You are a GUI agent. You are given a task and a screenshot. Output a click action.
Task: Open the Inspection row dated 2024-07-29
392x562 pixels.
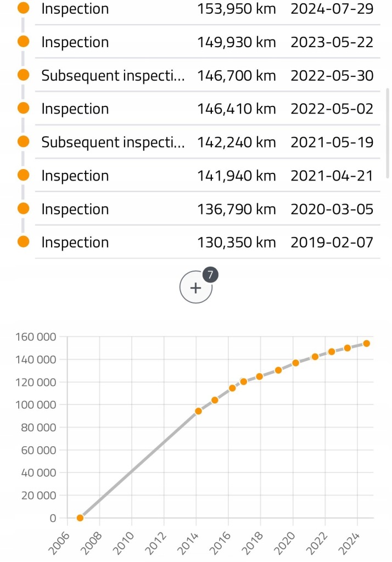click(x=208, y=10)
